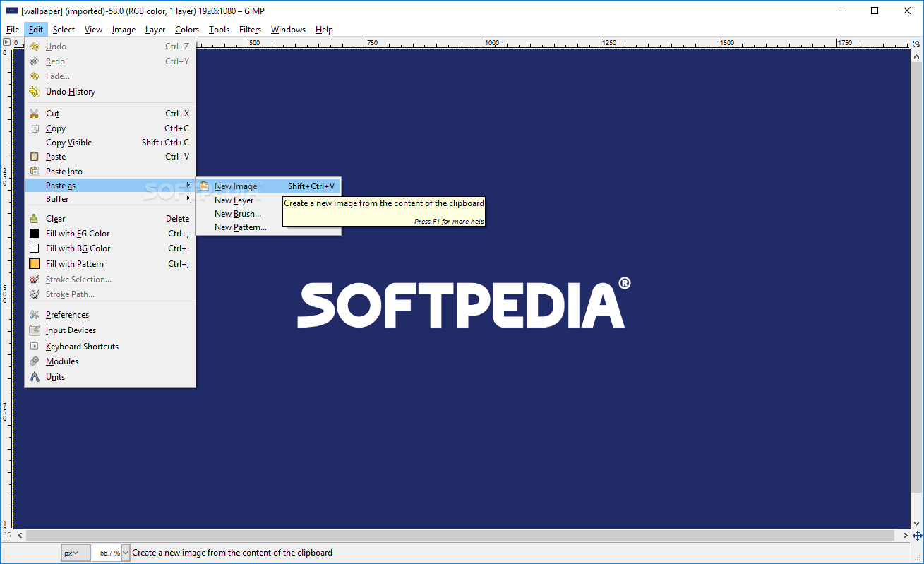Expand the Paste as submenu entry
This screenshot has width=924, height=564.
tap(109, 186)
